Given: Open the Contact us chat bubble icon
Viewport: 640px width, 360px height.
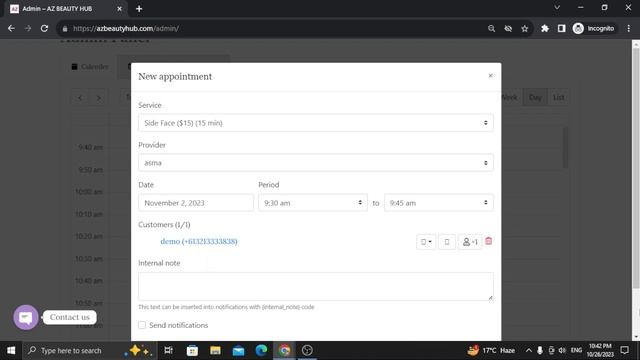Looking at the screenshot, I should point(26,317).
